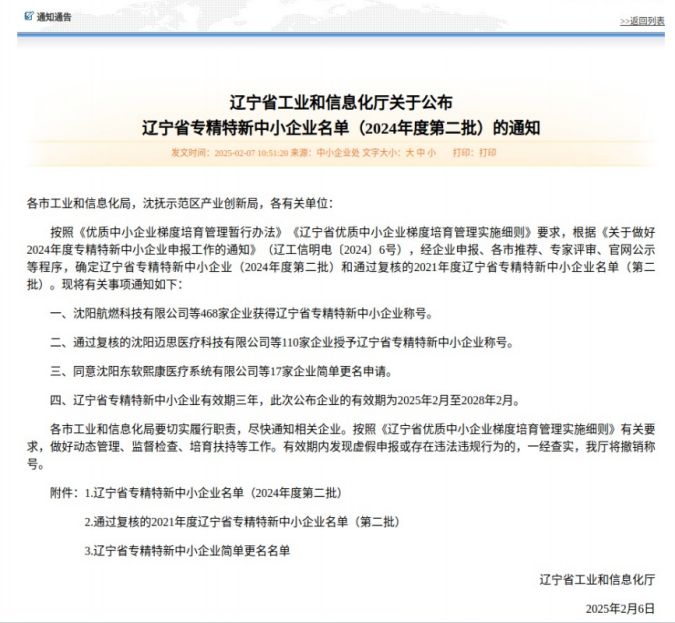Viewport: 675px width, 623px height.
Task: Open the 返回列表 link
Action: 641,20
